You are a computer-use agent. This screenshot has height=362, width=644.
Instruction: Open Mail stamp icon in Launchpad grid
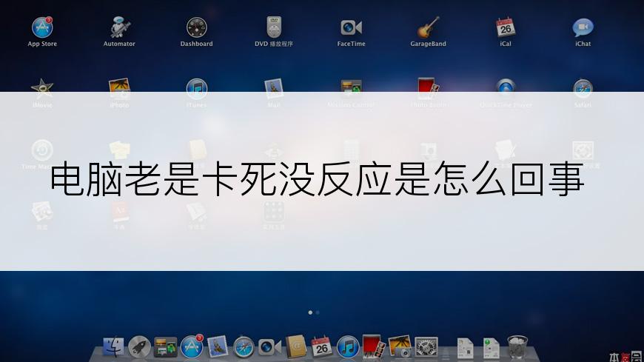click(274, 89)
